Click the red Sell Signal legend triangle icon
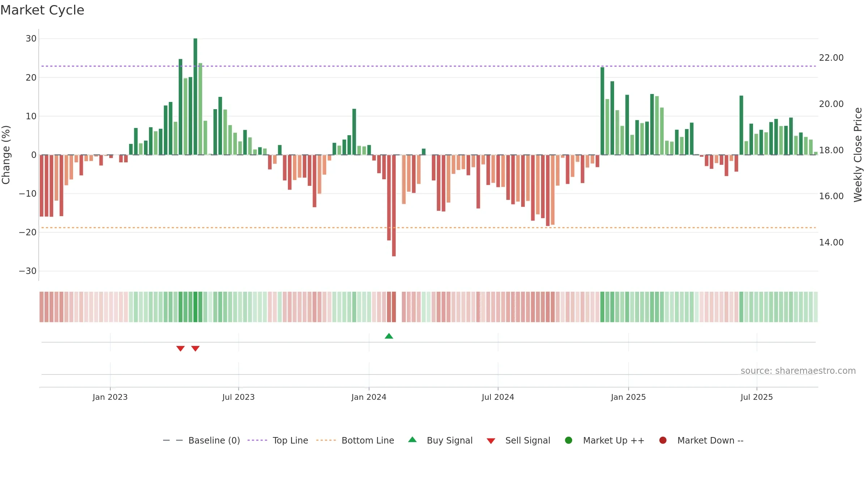 pyautogui.click(x=491, y=441)
